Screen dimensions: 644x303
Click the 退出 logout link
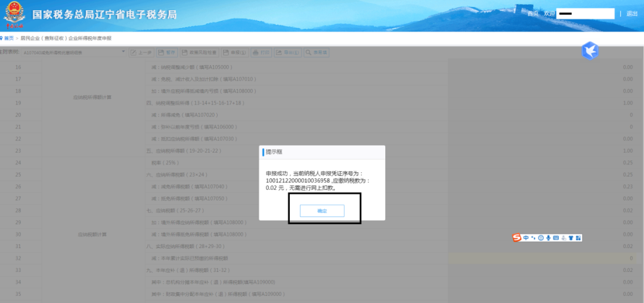[631, 14]
